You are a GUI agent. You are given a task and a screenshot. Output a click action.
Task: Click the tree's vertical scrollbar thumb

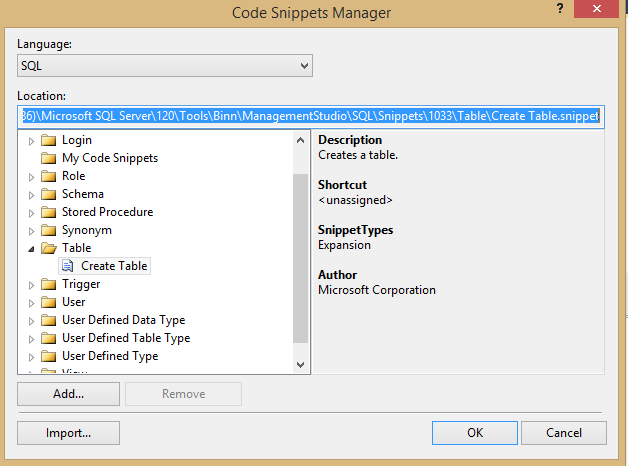click(300, 258)
